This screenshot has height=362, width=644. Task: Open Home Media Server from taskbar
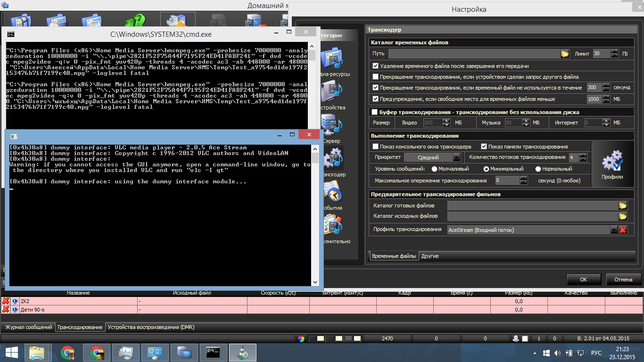pyautogui.click(x=184, y=353)
